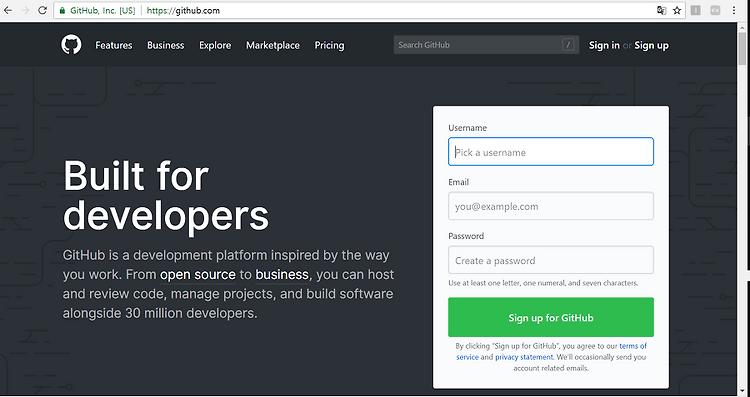Open the translate page icon
The width and height of the screenshot is (750, 397).
662,10
